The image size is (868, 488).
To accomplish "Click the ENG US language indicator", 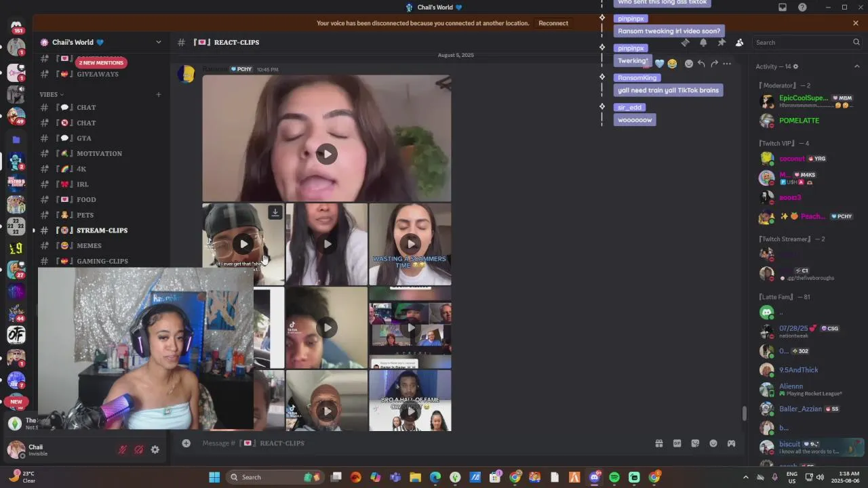I will [791, 477].
